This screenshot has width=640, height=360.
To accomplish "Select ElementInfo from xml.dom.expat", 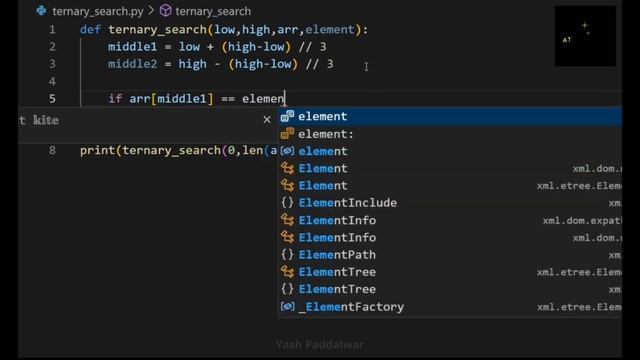I will pyautogui.click(x=450, y=220).
